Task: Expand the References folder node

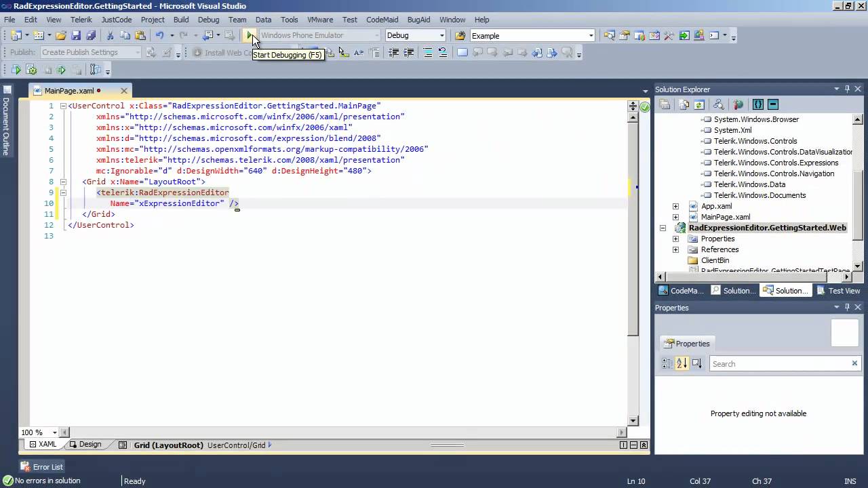Action: point(675,249)
